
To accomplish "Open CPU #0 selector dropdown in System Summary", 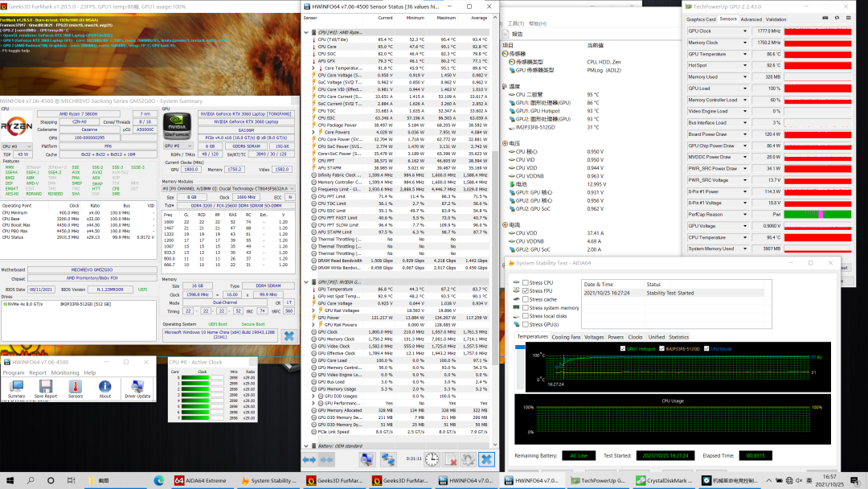I will (x=16, y=146).
